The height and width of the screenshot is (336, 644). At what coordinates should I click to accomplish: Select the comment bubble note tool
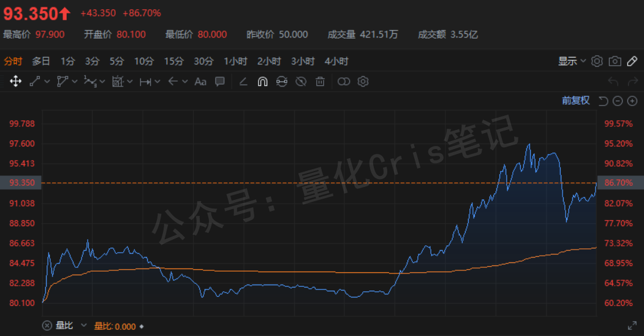point(220,82)
